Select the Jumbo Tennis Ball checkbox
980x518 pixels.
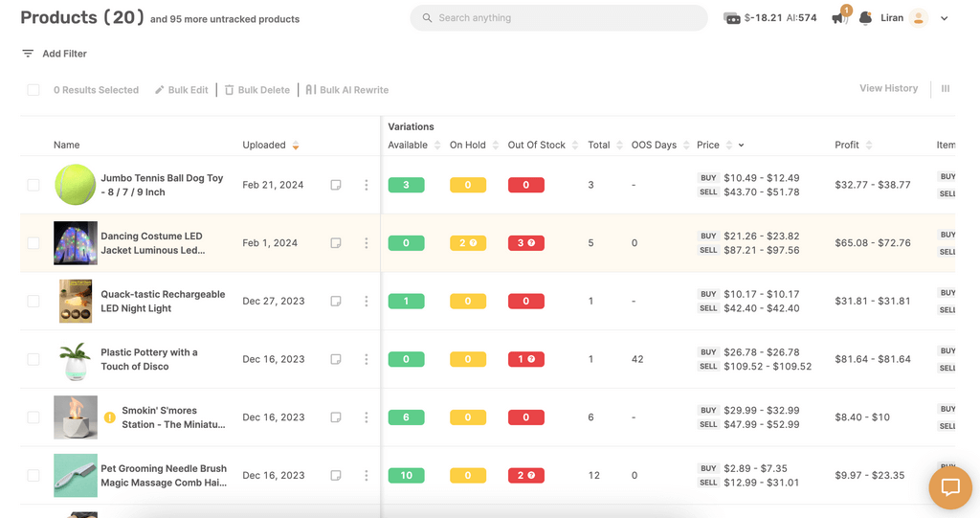pos(33,185)
